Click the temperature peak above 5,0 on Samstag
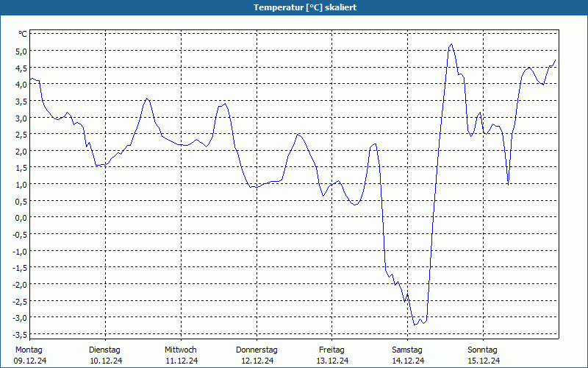 [451, 44]
